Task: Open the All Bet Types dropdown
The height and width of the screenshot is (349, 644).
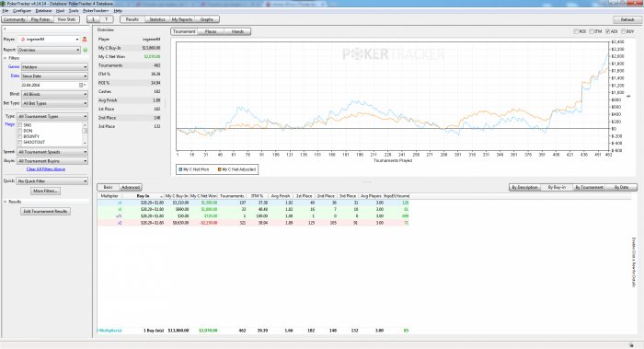Action: coord(54,103)
